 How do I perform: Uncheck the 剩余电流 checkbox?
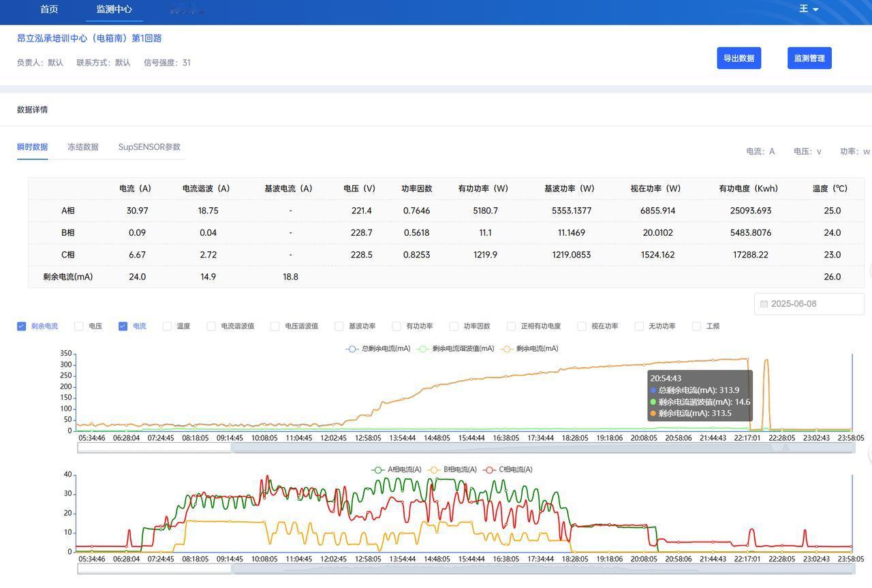pyautogui.click(x=22, y=326)
